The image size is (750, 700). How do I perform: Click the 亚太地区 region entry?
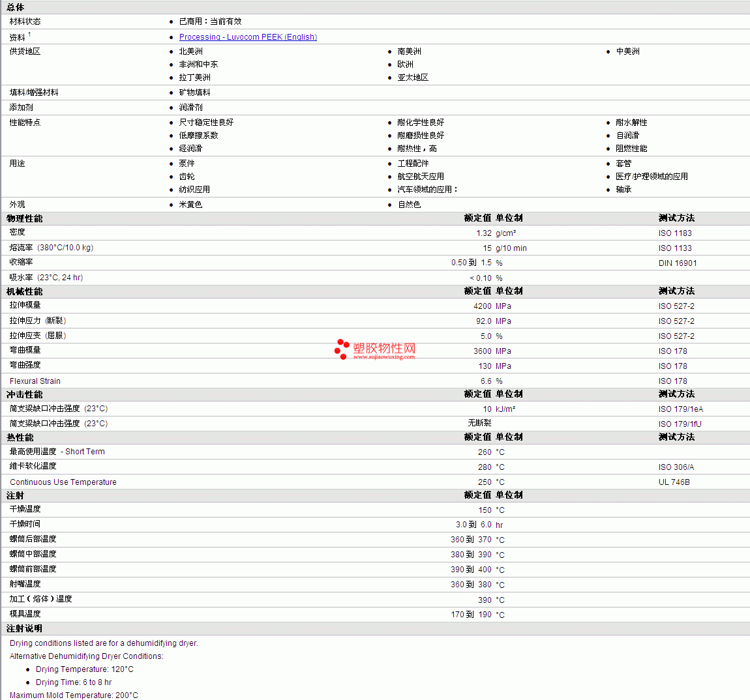[x=413, y=78]
